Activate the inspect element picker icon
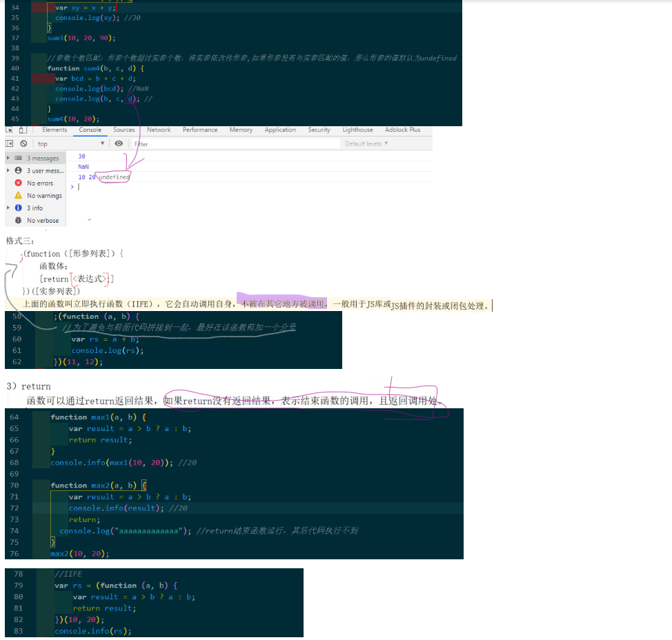The image size is (672, 640). [x=9, y=130]
